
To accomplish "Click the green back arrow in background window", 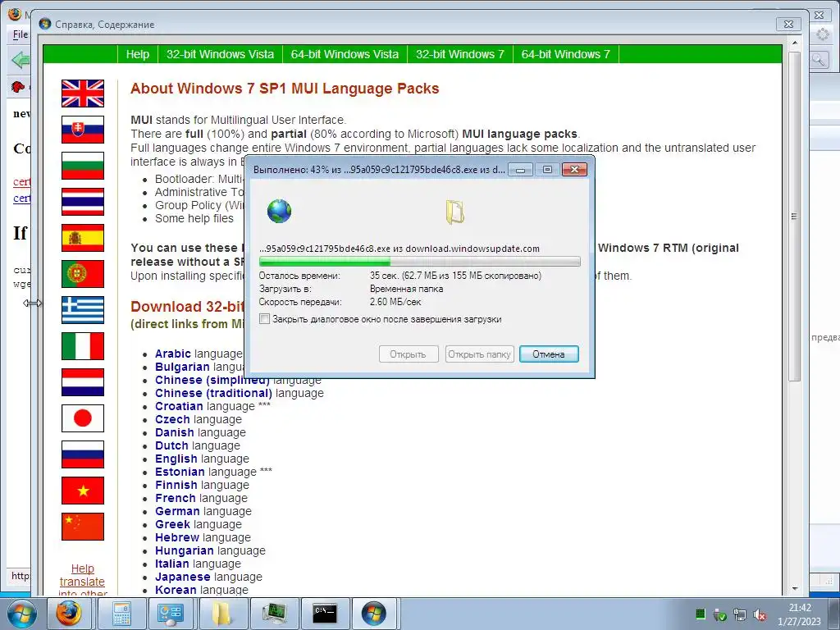I will [20, 59].
